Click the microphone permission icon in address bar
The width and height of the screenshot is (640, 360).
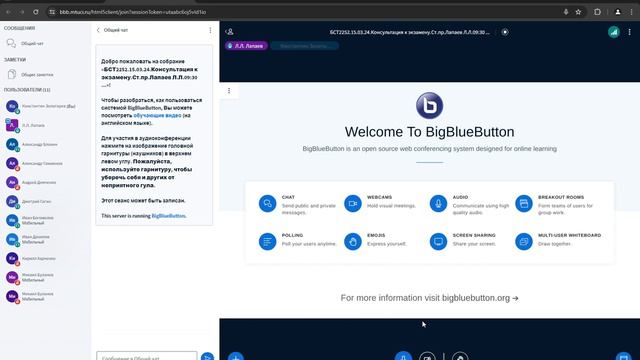tap(566, 12)
